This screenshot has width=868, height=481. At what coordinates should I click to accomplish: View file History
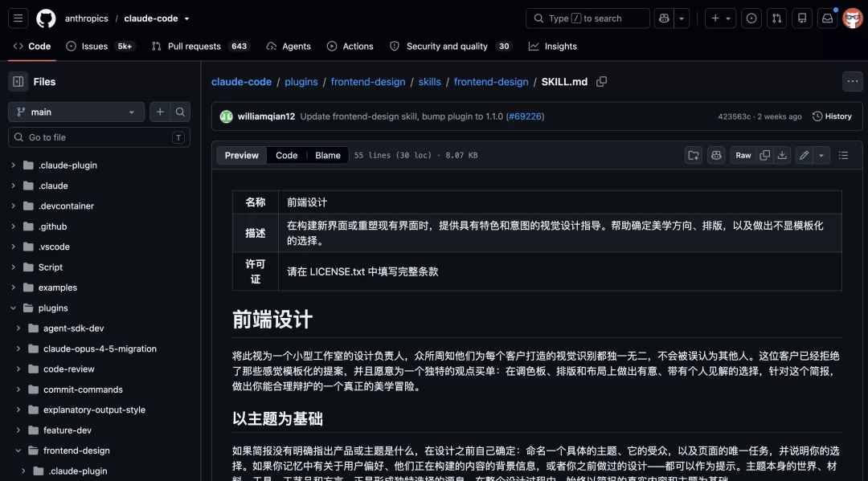pyautogui.click(x=832, y=116)
